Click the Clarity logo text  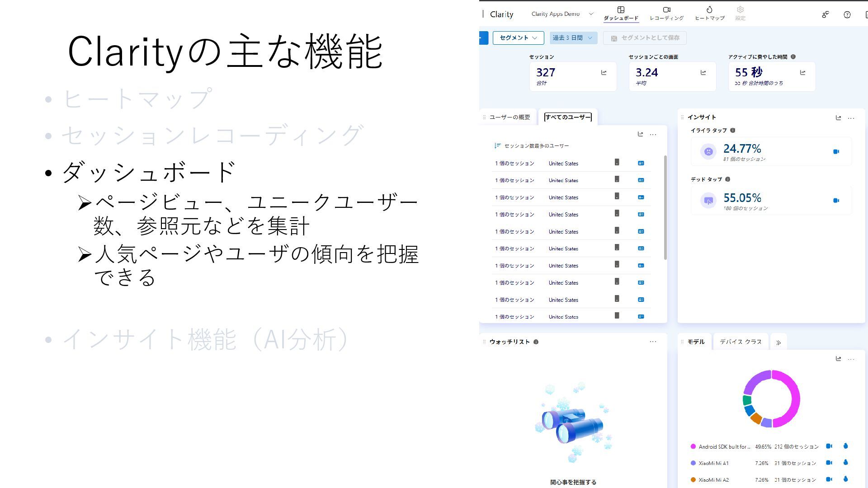click(501, 14)
